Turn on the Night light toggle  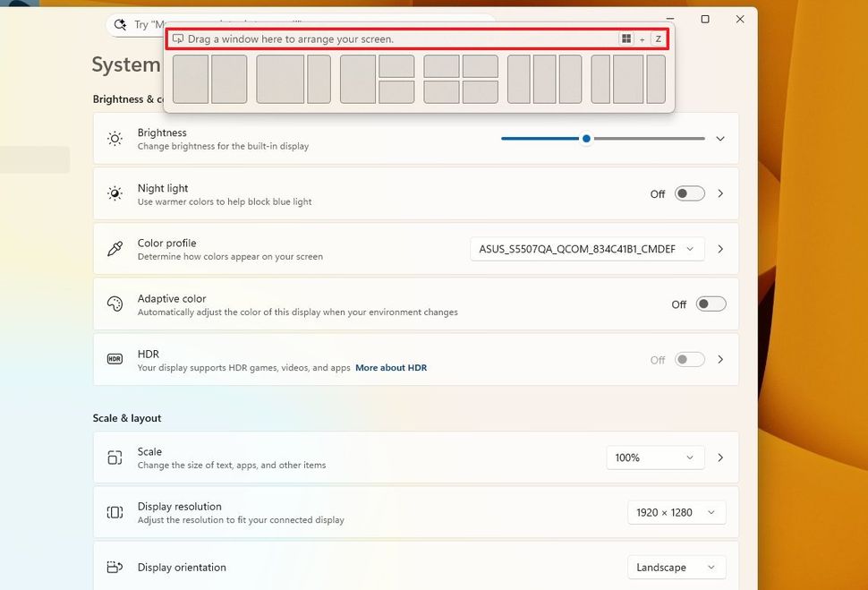point(689,193)
